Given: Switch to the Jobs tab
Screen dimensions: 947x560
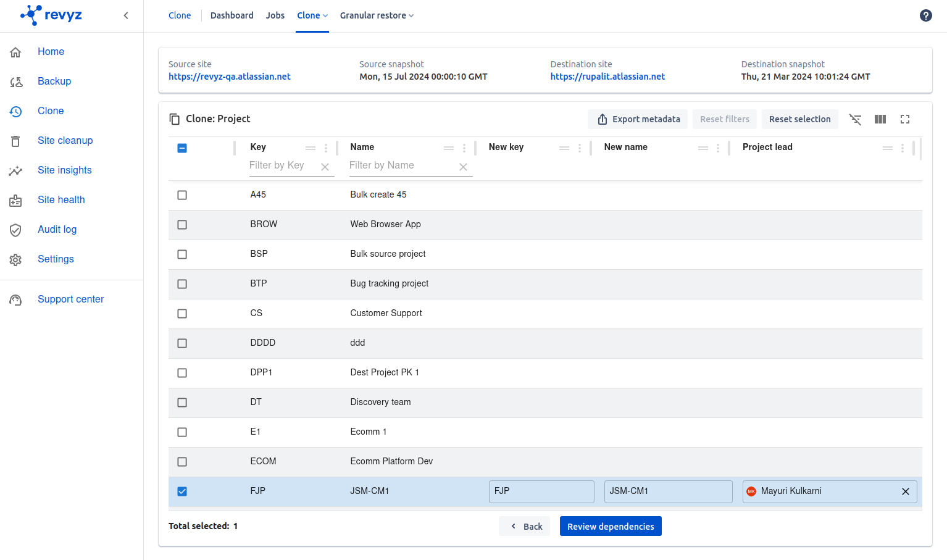Looking at the screenshot, I should (275, 15).
